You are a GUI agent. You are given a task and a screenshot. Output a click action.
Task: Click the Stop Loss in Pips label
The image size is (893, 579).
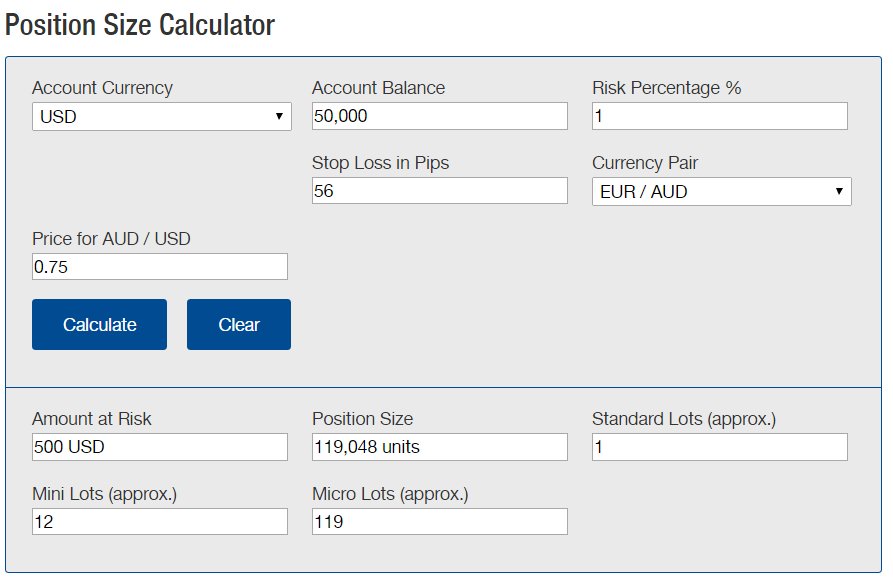(x=380, y=163)
